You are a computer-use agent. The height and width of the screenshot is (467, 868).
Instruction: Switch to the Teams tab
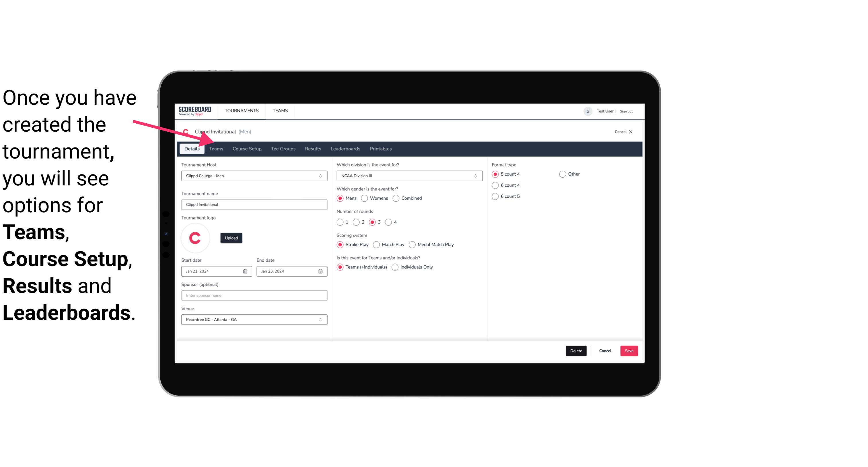point(215,148)
